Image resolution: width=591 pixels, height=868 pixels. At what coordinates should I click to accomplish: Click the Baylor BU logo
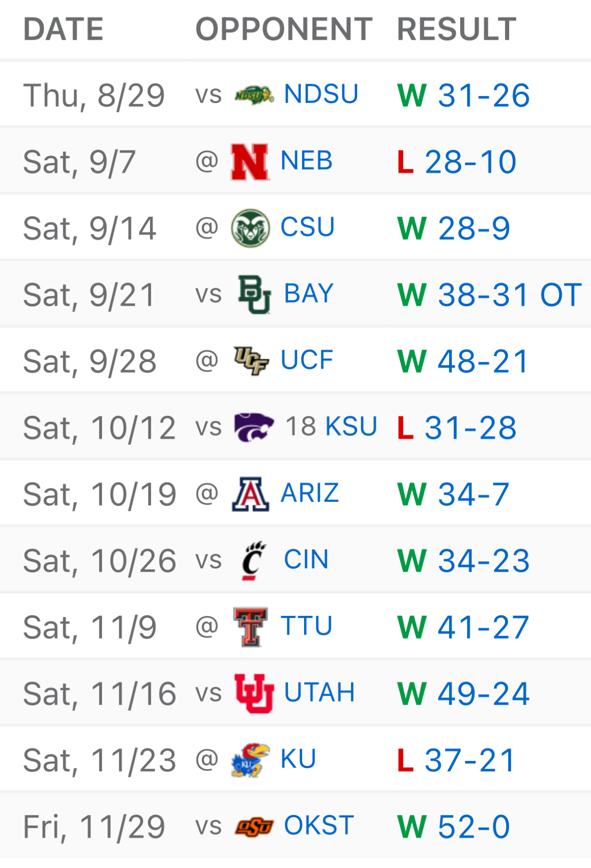click(x=254, y=295)
